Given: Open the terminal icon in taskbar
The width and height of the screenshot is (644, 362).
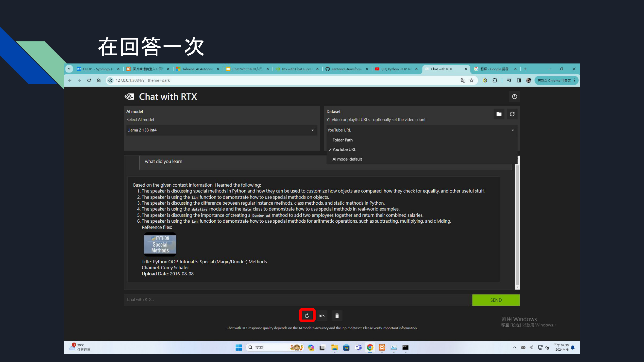Looking at the screenshot, I should [406, 347].
